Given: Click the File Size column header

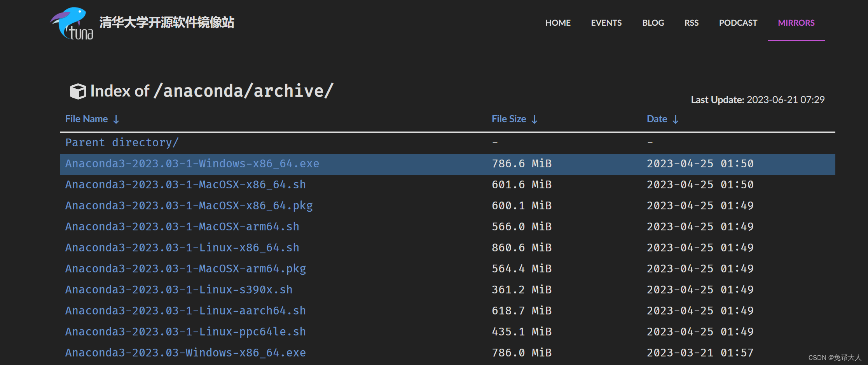Looking at the screenshot, I should click(509, 119).
